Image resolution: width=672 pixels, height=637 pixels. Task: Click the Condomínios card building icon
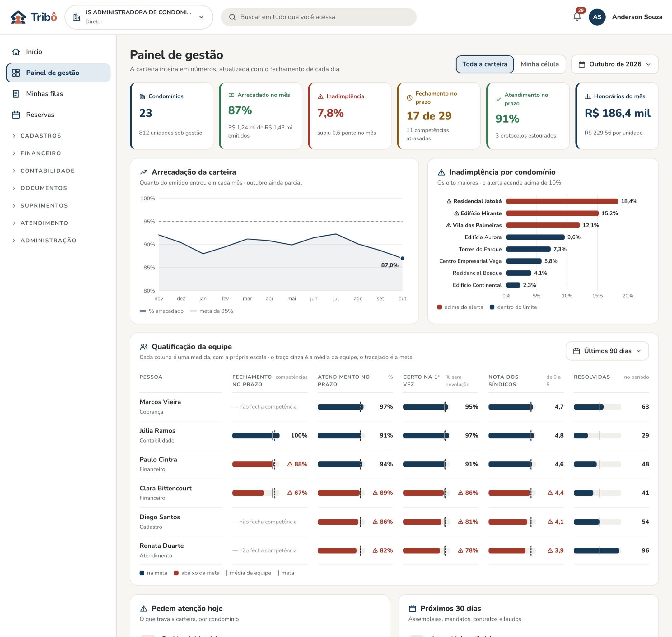(142, 96)
